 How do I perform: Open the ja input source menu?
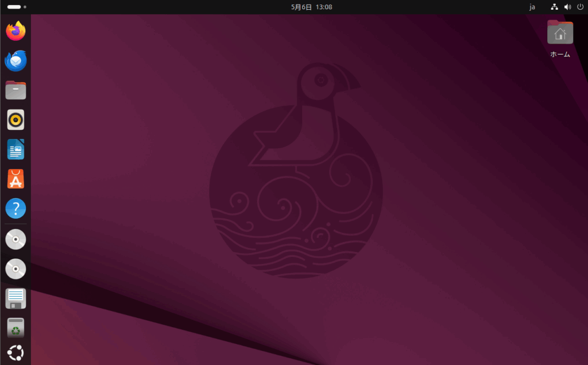pyautogui.click(x=532, y=7)
